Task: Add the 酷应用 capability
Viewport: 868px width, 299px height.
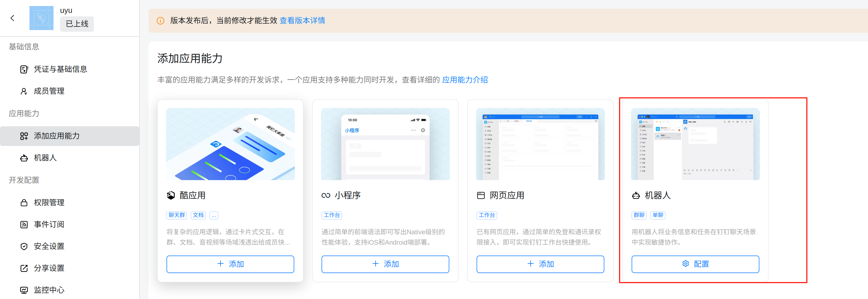Action: [230, 264]
